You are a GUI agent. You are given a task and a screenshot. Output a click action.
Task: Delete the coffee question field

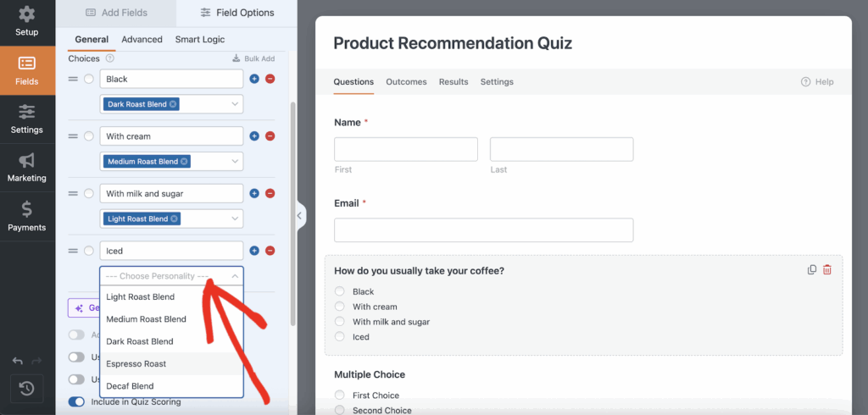(x=827, y=270)
